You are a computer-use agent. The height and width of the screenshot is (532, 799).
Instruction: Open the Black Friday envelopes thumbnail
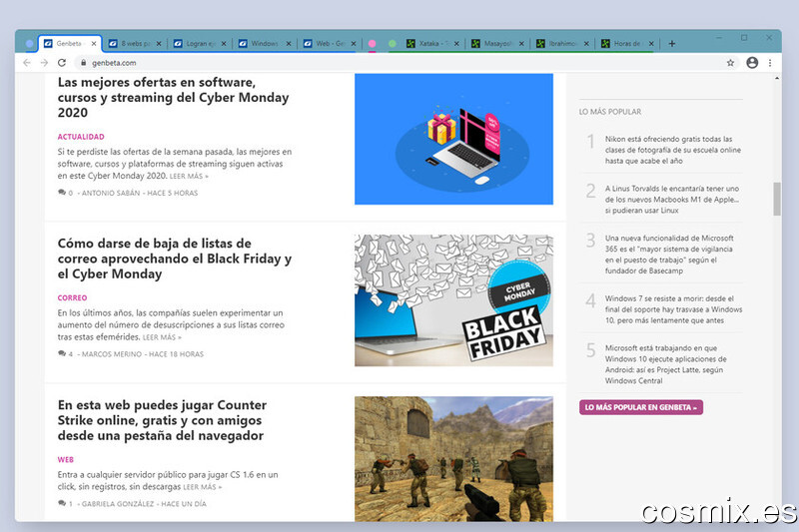point(453,300)
